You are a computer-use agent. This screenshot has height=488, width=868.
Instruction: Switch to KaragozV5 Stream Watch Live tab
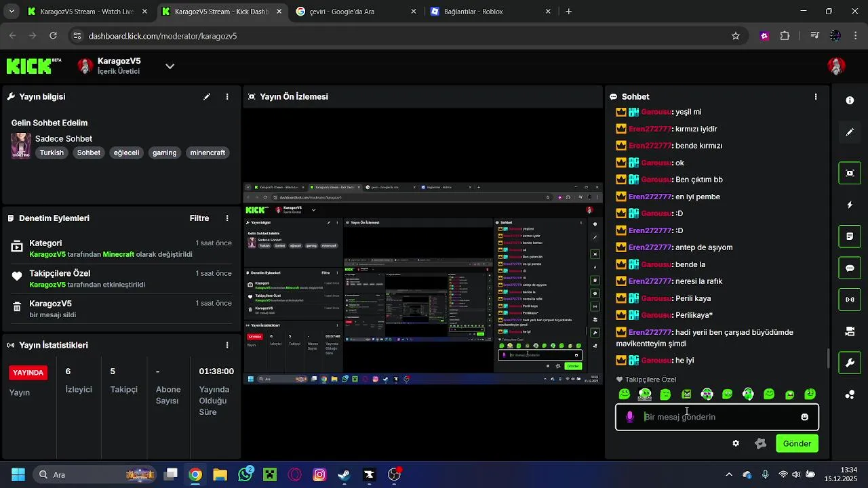[x=87, y=12]
